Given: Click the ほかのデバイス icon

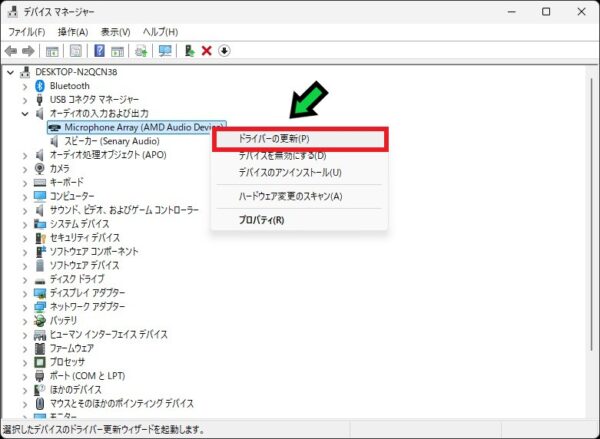Looking at the screenshot, I should (x=40, y=390).
